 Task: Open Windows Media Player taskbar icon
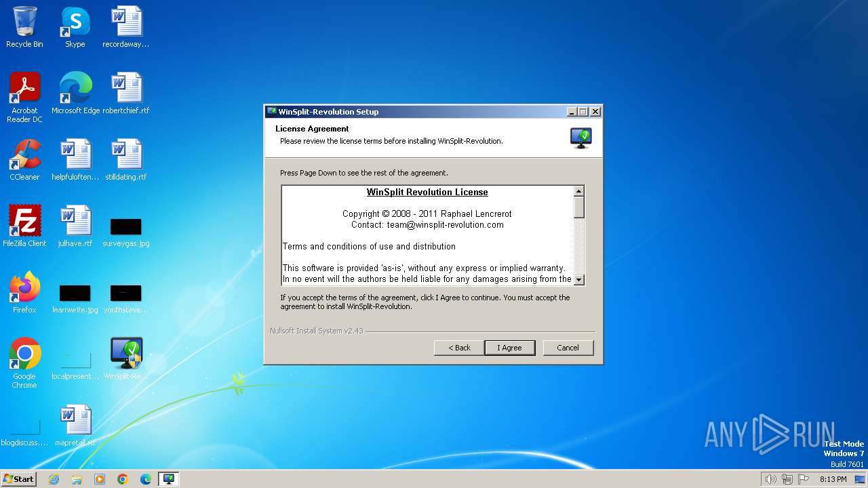[100, 479]
